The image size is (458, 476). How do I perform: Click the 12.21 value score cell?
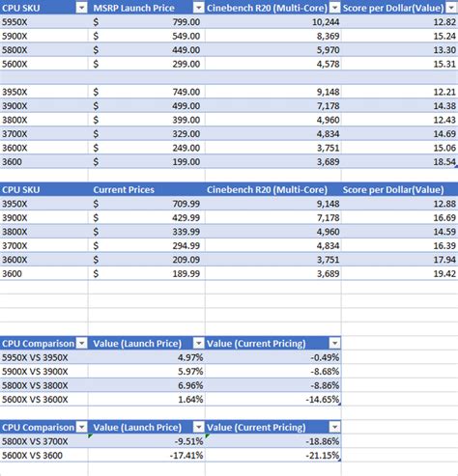click(400, 92)
